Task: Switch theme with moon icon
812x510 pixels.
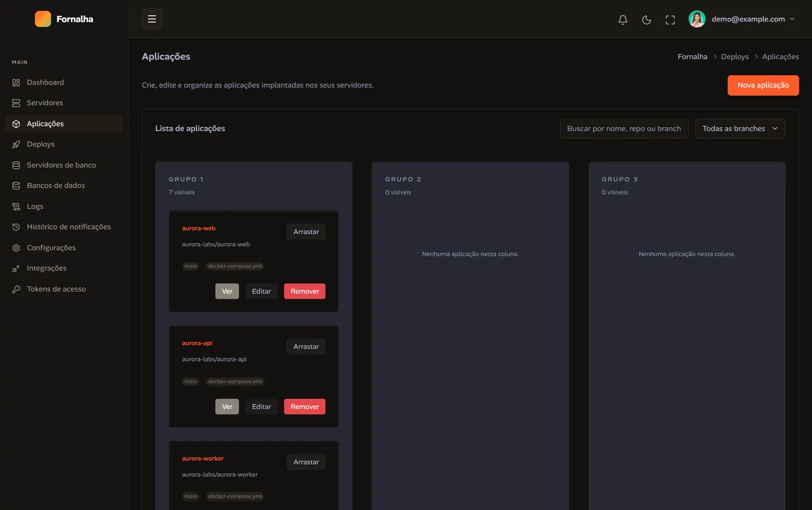Action: (647, 20)
